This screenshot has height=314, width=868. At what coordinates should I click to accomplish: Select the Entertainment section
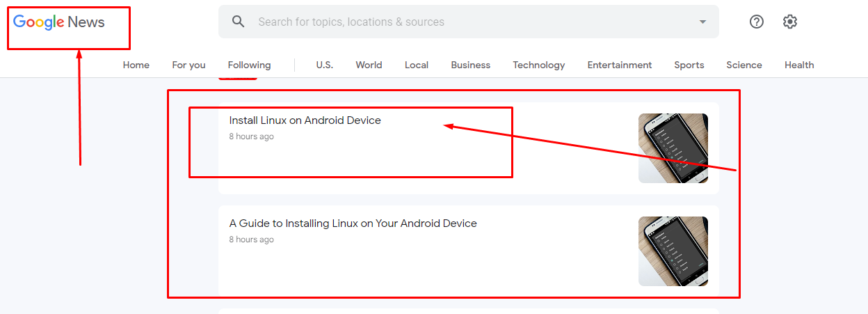tap(620, 65)
